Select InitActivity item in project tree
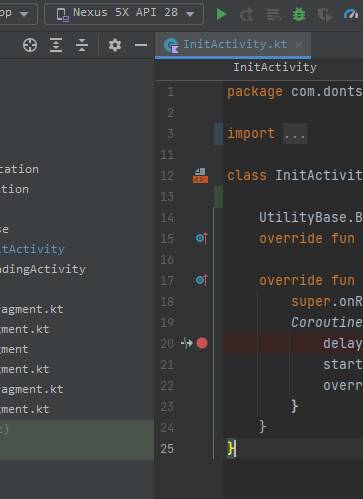 32,249
